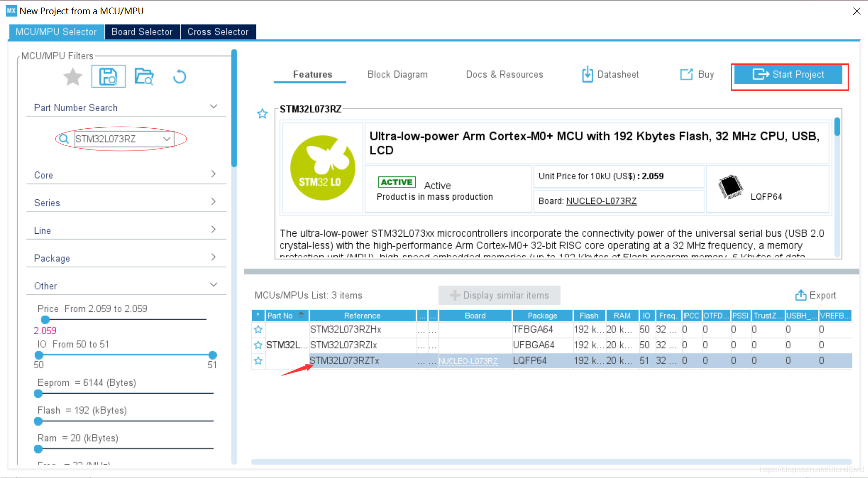Show favorite MCUs star filter

73,77
